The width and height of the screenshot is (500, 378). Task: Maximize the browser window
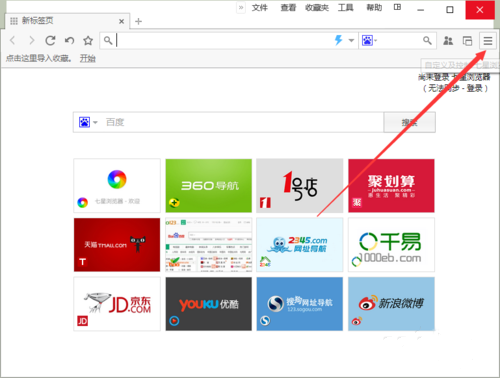click(x=450, y=10)
